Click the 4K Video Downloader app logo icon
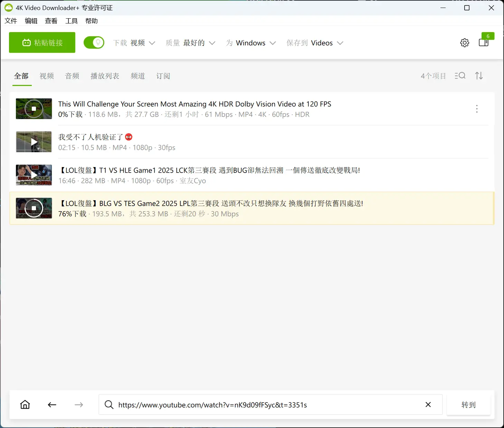 click(x=9, y=8)
